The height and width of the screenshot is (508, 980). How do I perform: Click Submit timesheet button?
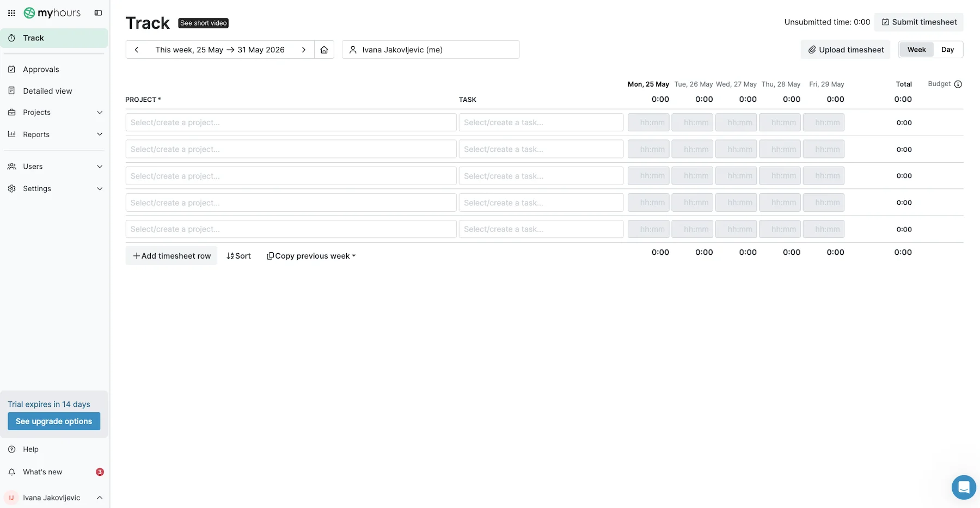coord(919,22)
